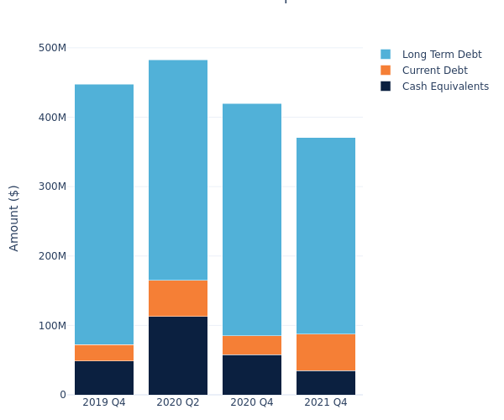Viewport: 504px width, 420px height.
Task: Toggle Cash Equivalents legend text
Action: tap(445, 87)
